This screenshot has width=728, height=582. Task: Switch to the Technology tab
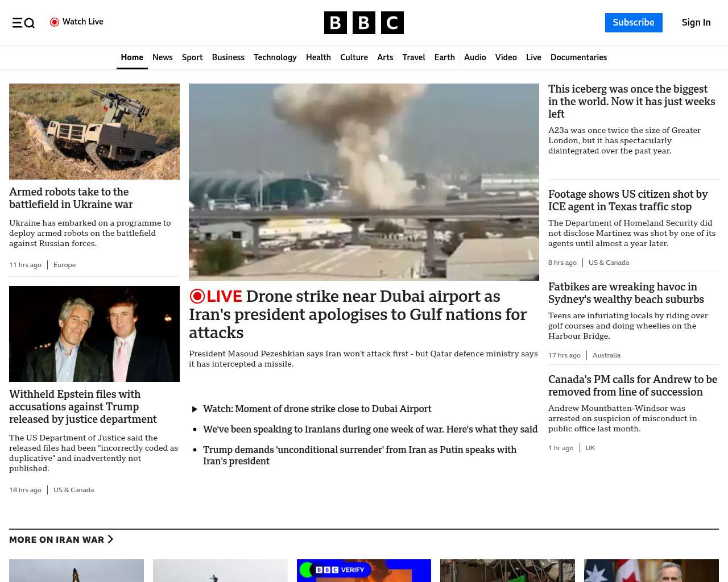(275, 57)
